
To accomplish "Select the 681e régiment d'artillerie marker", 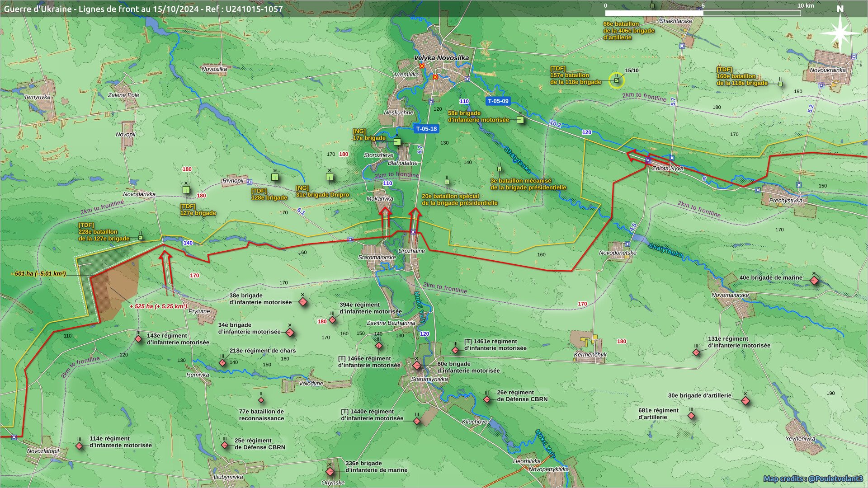I will (691, 416).
